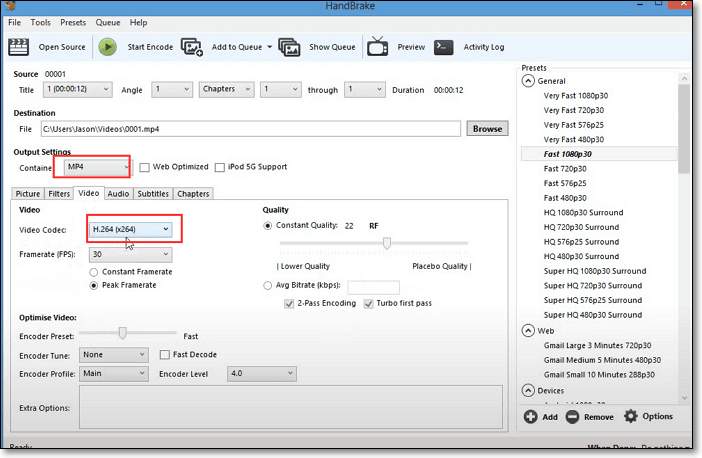This screenshot has height=458, width=702.
Task: Click the Open Source label
Action: pyautogui.click(x=62, y=47)
